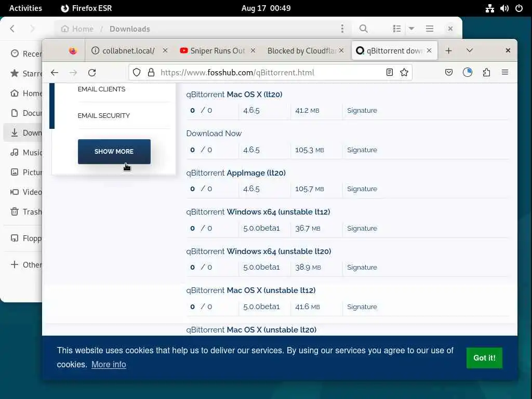Screen dimensions: 532x399
Task: Open Recent in Files sidebar
Action: pyautogui.click(x=25, y=54)
